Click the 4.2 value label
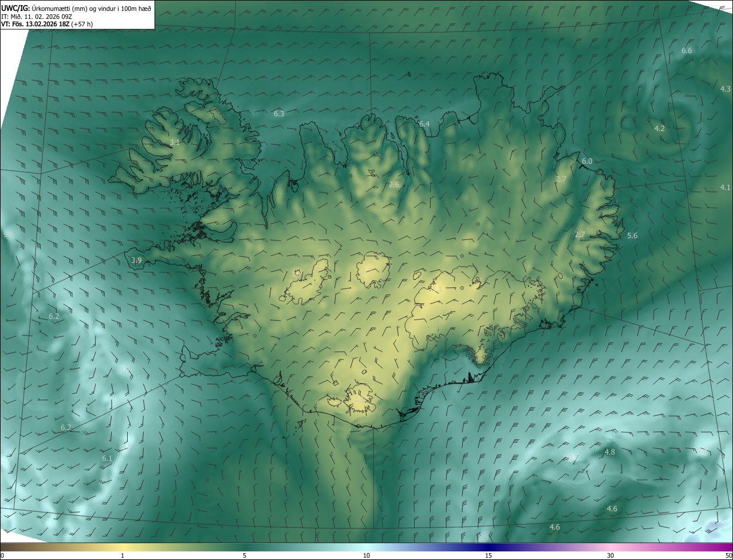The image size is (733, 560). point(659,129)
